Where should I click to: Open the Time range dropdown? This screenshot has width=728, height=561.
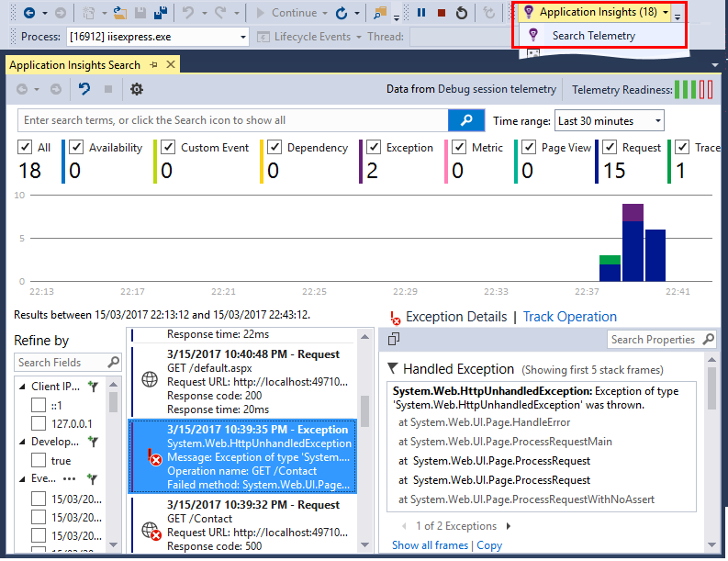pyautogui.click(x=610, y=121)
